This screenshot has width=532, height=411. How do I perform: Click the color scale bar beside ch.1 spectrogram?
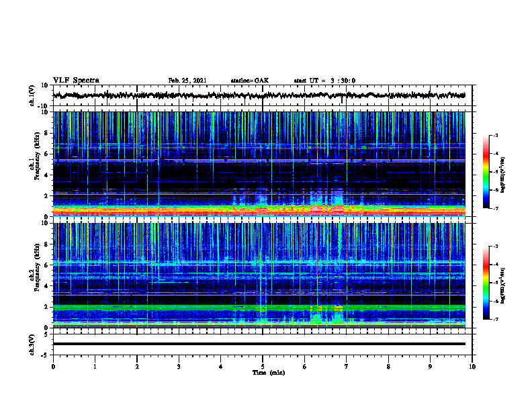[486, 172]
